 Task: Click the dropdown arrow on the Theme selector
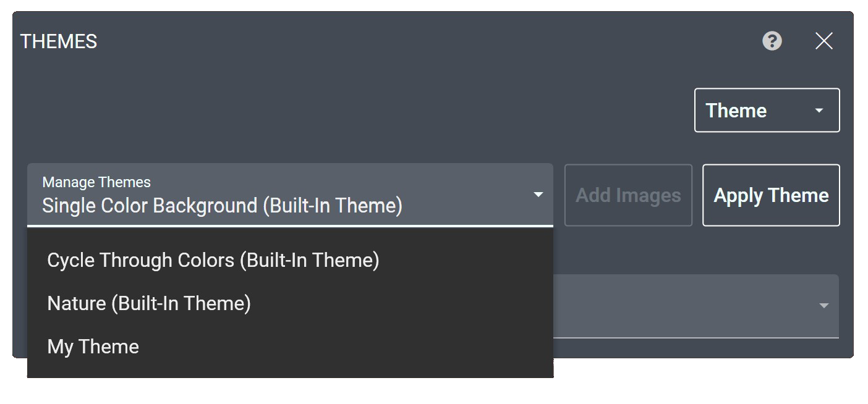(819, 110)
